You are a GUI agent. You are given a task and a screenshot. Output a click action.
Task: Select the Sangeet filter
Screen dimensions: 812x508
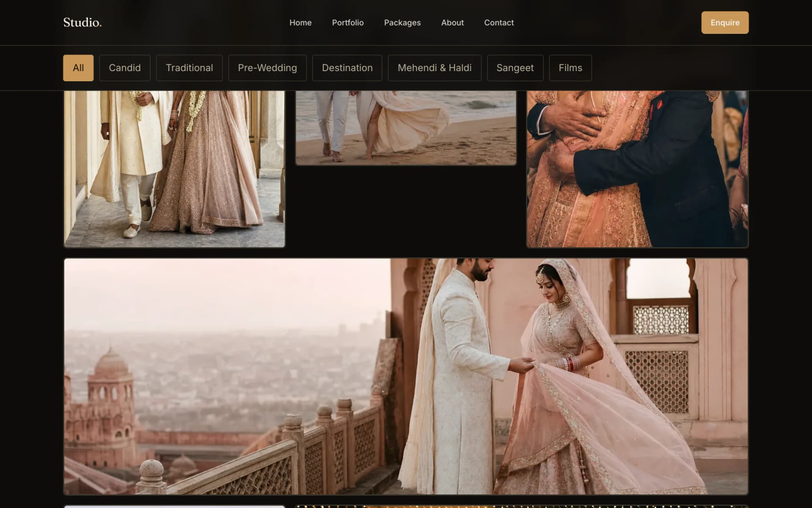click(515, 68)
